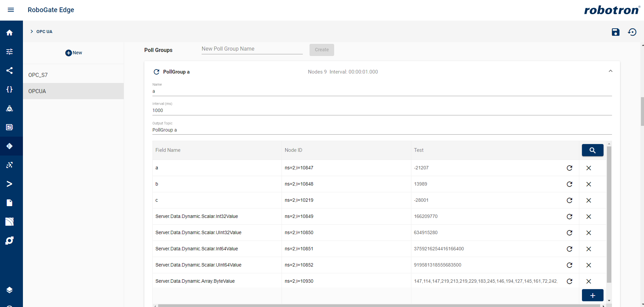Delete Array.ByteValue row
This screenshot has width=644, height=307.
589,281
